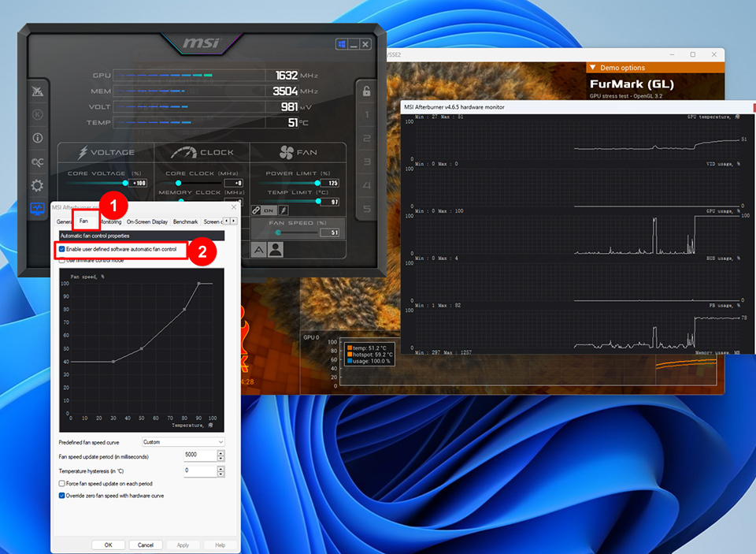Viewport: 756px width, 554px height.
Task: Switch to the Monitoring tab
Action: coord(111,221)
